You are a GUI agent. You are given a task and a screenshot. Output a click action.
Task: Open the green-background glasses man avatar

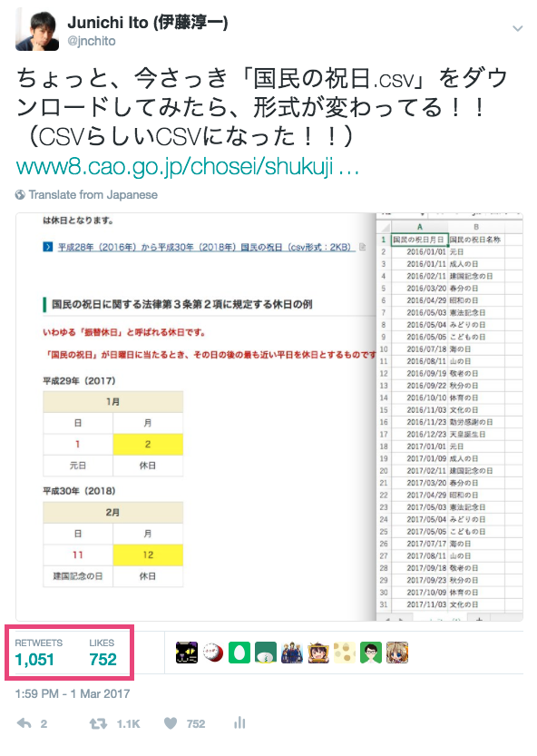click(x=371, y=653)
